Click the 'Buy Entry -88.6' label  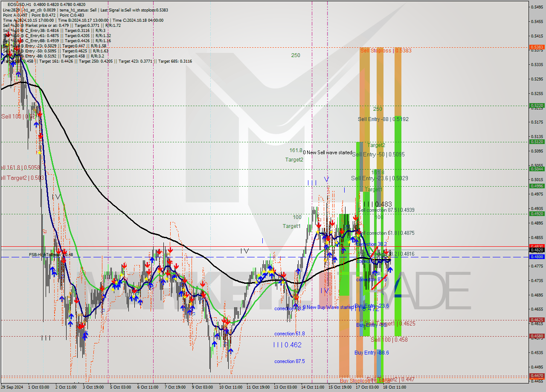click(x=372, y=353)
